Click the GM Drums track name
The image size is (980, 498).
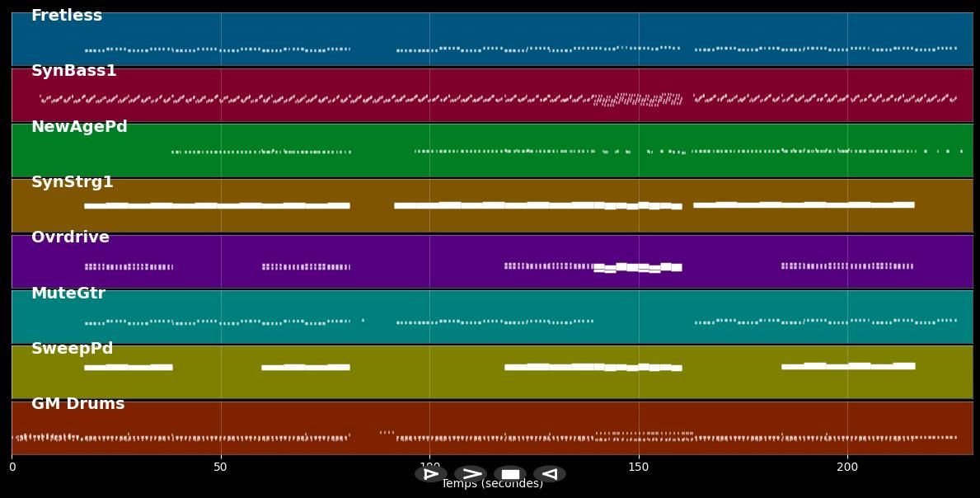(78, 404)
